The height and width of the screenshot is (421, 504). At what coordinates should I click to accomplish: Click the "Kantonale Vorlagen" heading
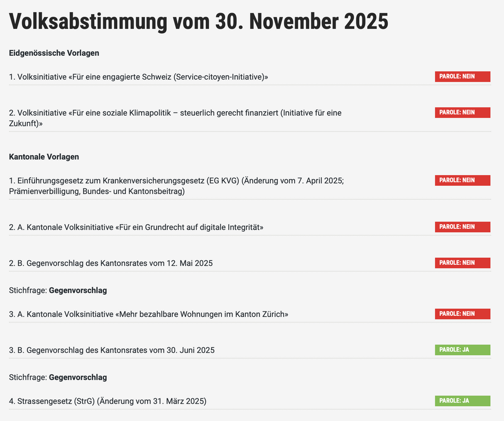(x=44, y=157)
